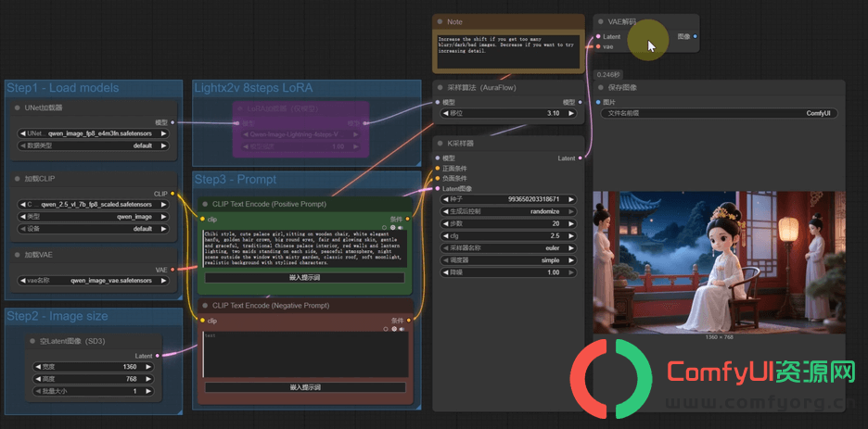Click the generated palace girl image preview
Image resolution: width=868 pixels, height=429 pixels.
point(719,262)
